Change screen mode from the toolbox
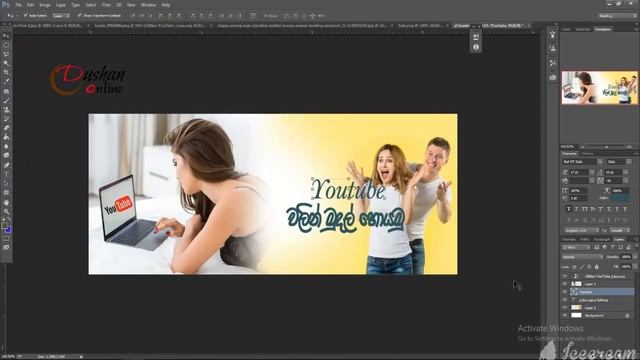Viewport: 640px width, 360px height. 6,247
